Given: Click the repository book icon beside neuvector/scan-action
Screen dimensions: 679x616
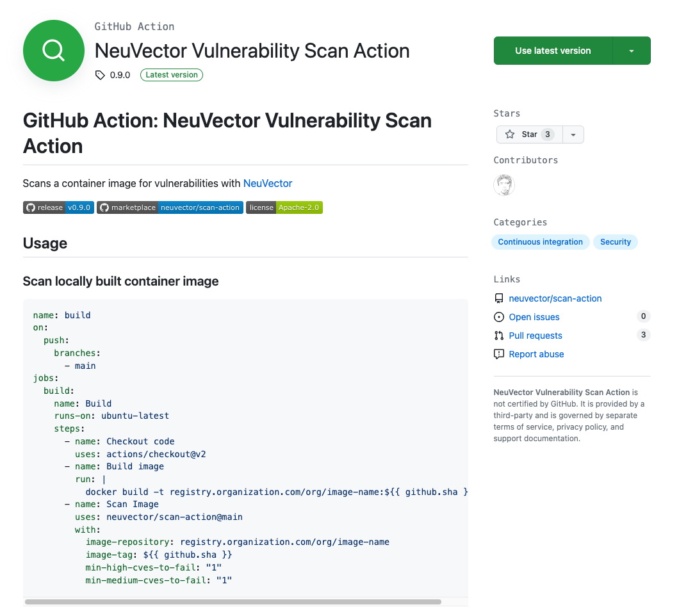Looking at the screenshot, I should [x=498, y=298].
